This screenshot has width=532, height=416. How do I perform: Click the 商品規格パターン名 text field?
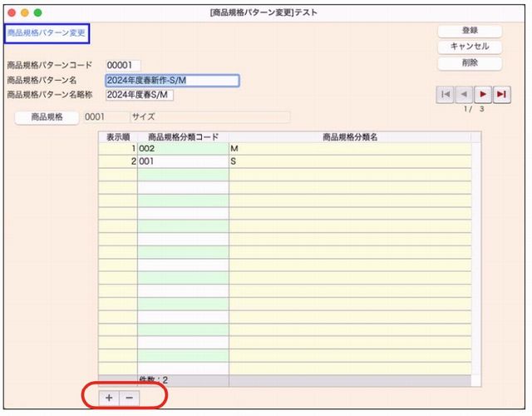click(x=172, y=81)
